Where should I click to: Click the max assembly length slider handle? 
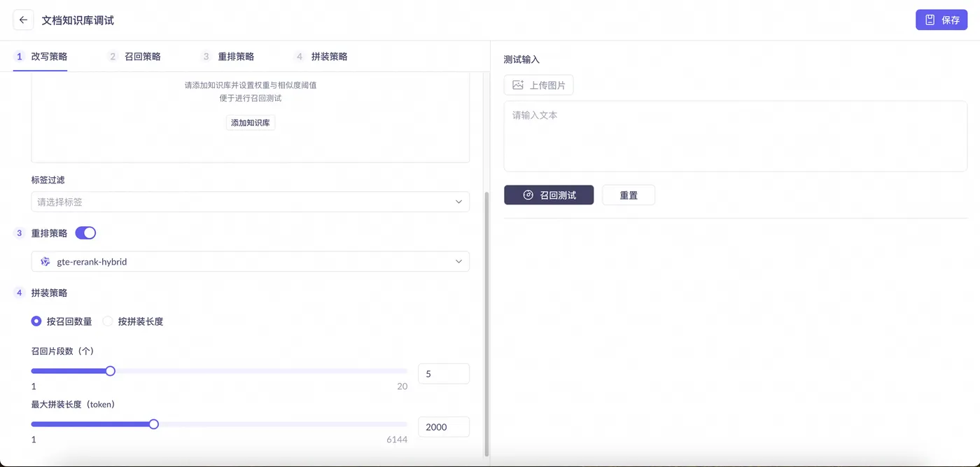[154, 424]
